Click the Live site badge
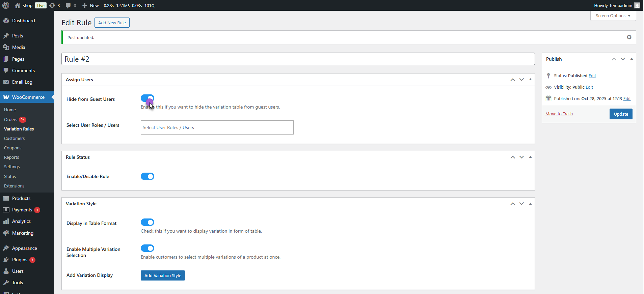The width and height of the screenshot is (644, 294). 41,5
